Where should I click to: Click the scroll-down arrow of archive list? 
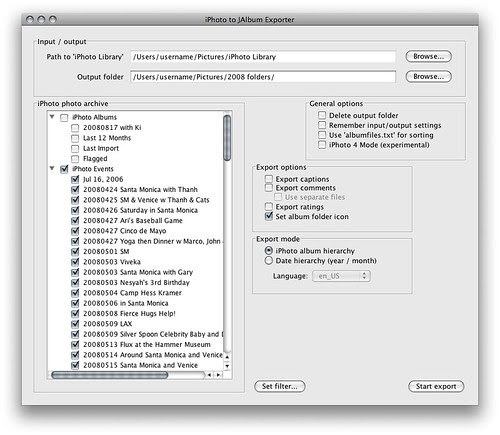click(x=227, y=366)
